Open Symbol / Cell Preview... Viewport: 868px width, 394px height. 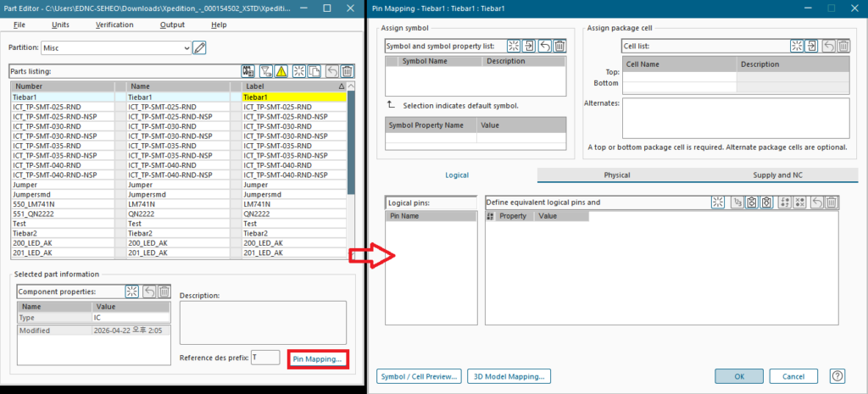420,375
